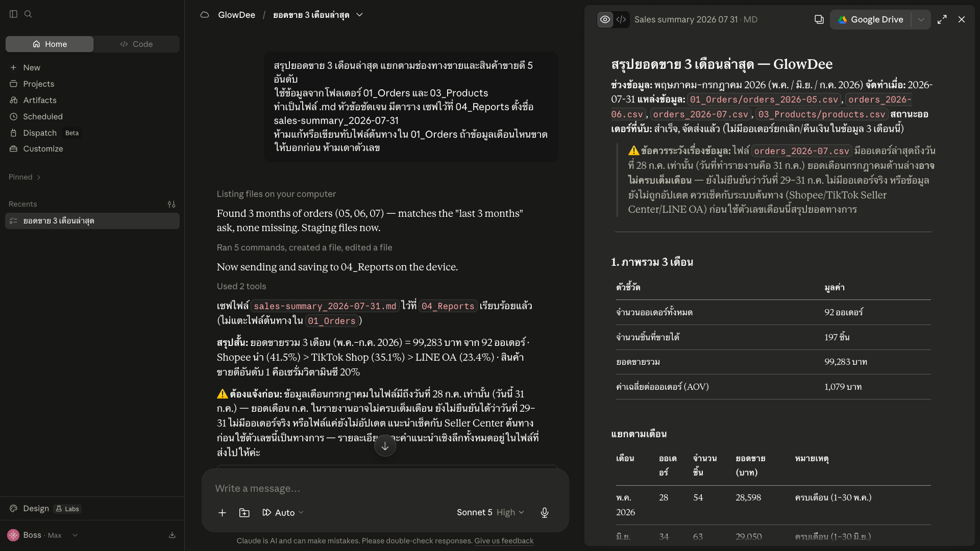Click the 'แยกตามเดือน' subheading
The image size is (980, 551).
(x=639, y=434)
